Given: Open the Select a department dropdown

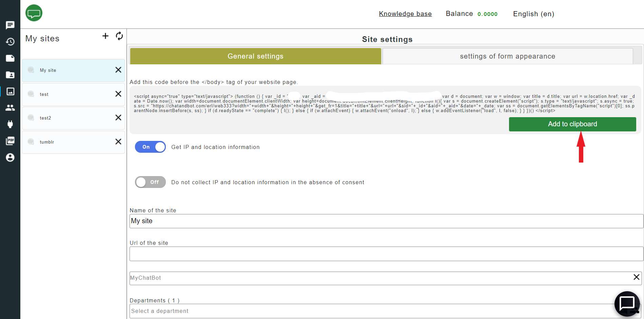Looking at the screenshot, I should 373,311.
